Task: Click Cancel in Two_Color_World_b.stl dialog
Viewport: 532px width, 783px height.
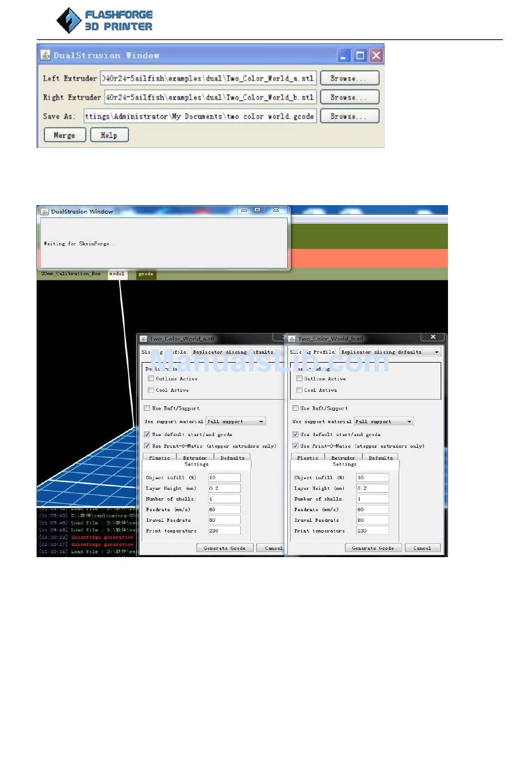Action: coord(422,548)
